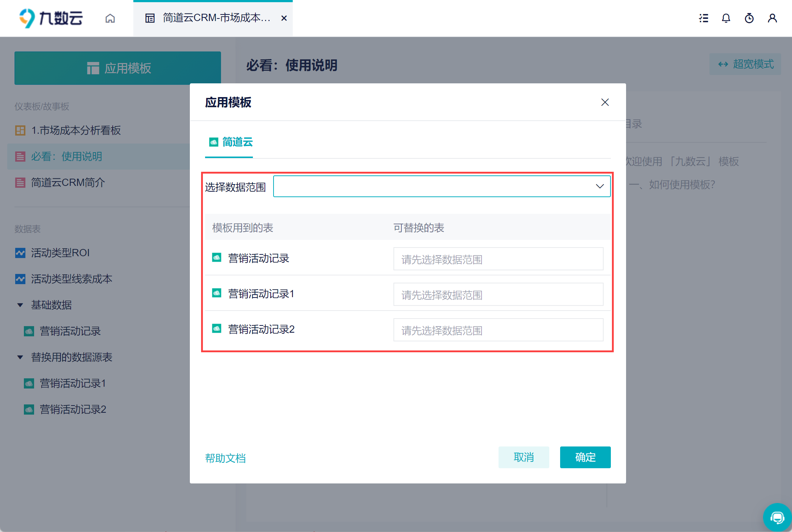Open the 选择数据范围 dropdown
The image size is (792, 532).
click(x=442, y=186)
